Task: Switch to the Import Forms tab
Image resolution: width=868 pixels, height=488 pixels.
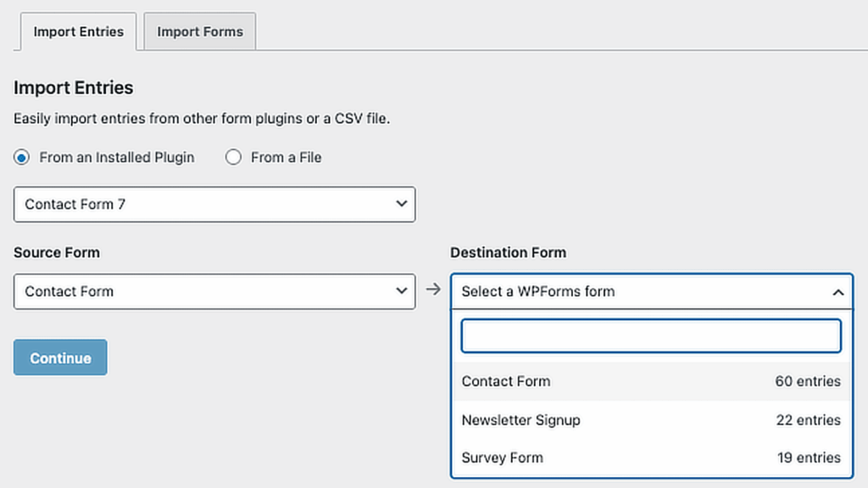Action: point(200,31)
